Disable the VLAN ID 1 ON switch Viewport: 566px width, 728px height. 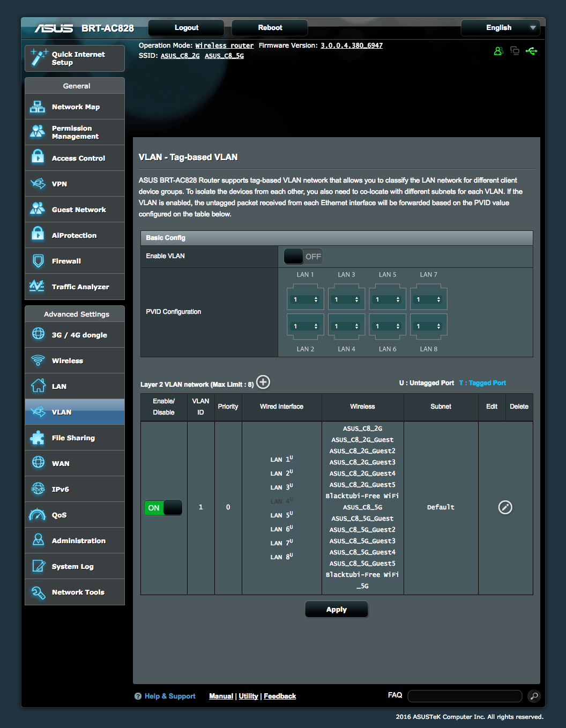(163, 507)
